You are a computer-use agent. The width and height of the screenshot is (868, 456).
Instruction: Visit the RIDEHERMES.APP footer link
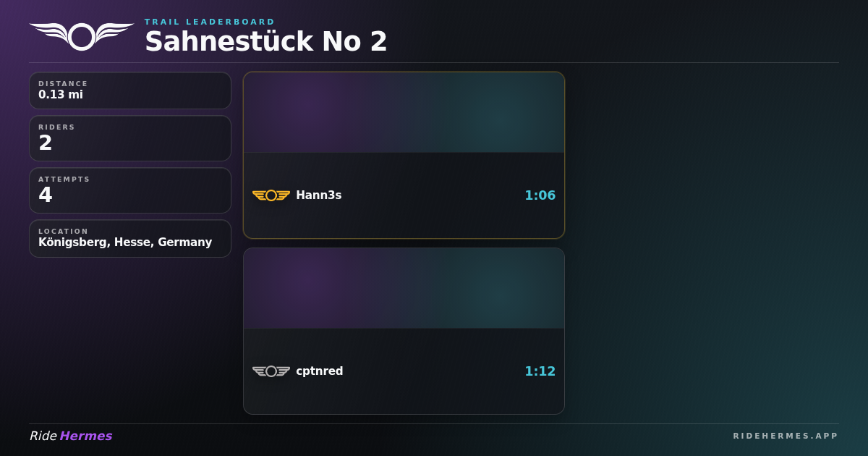(x=786, y=436)
